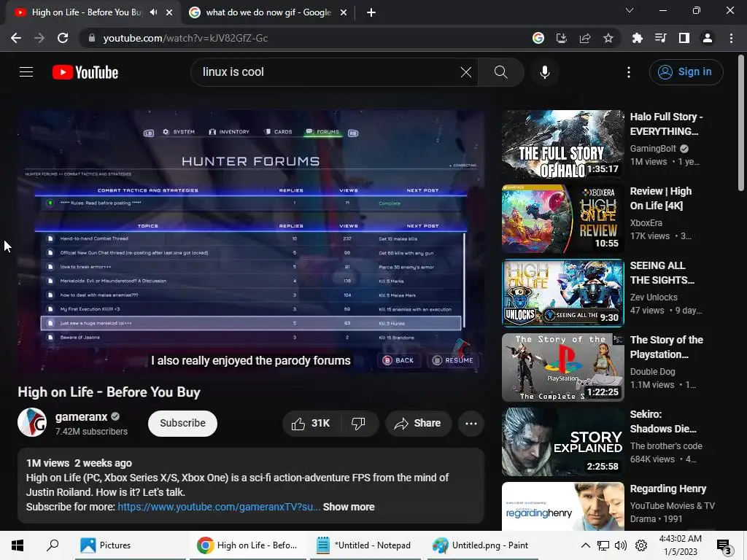Open a new browser tab
The height and width of the screenshot is (560, 747).
point(371,12)
